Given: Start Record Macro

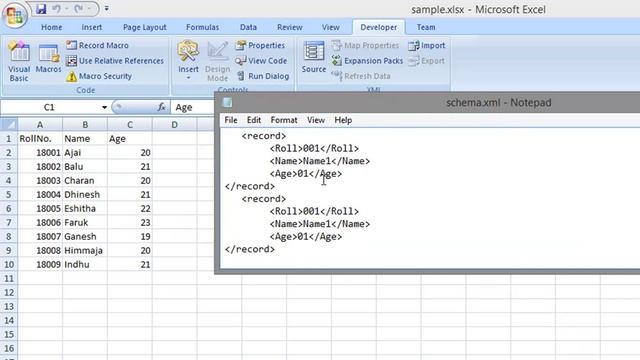Looking at the screenshot, I should click(98, 45).
